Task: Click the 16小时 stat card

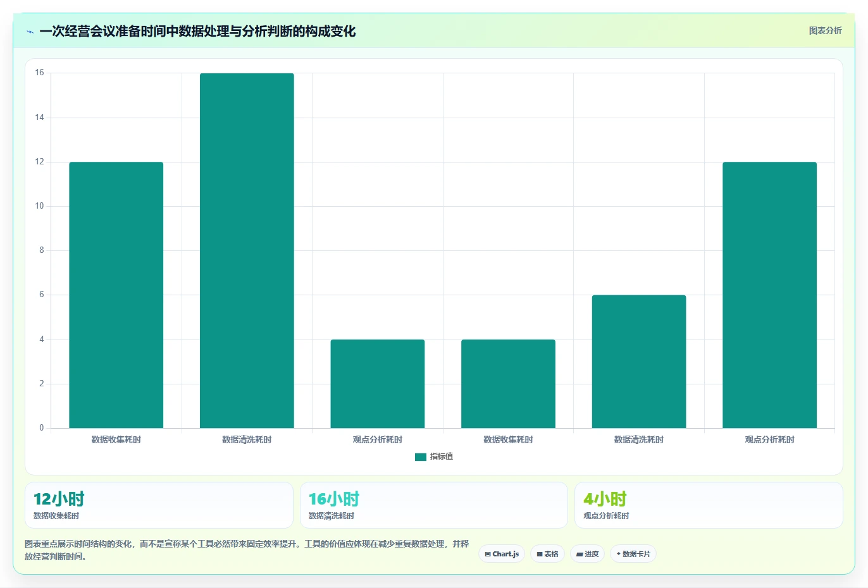Action: 433,505
